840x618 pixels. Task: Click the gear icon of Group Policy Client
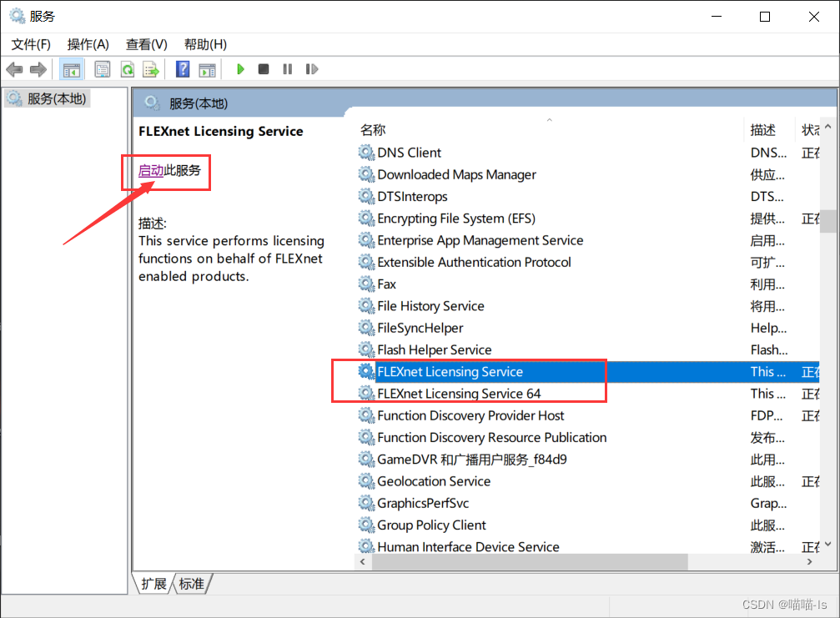366,525
